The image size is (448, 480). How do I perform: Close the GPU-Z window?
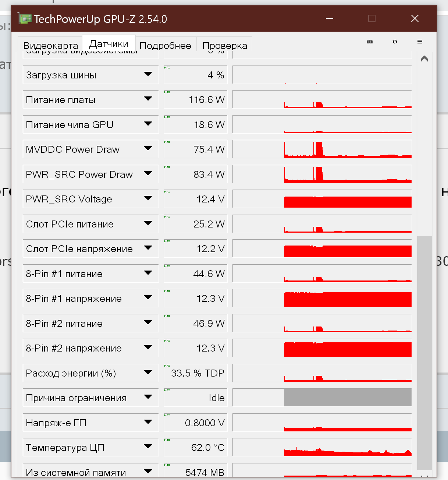pyautogui.click(x=415, y=18)
